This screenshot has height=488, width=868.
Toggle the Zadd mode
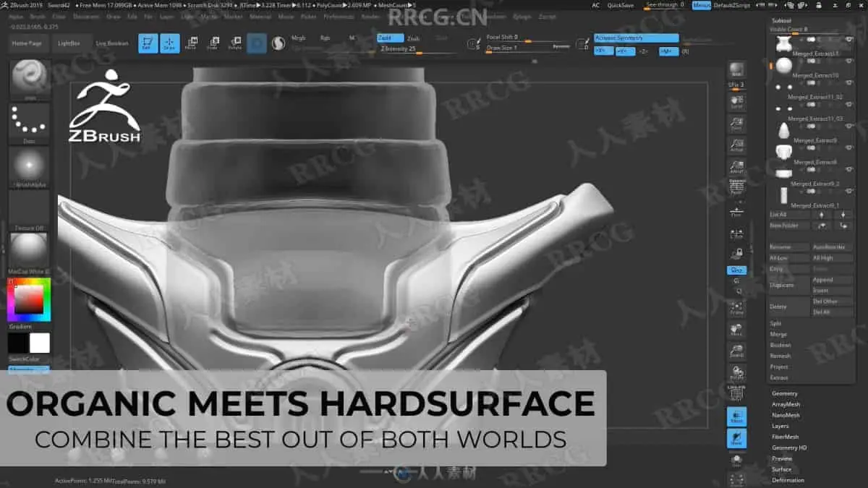click(x=391, y=38)
